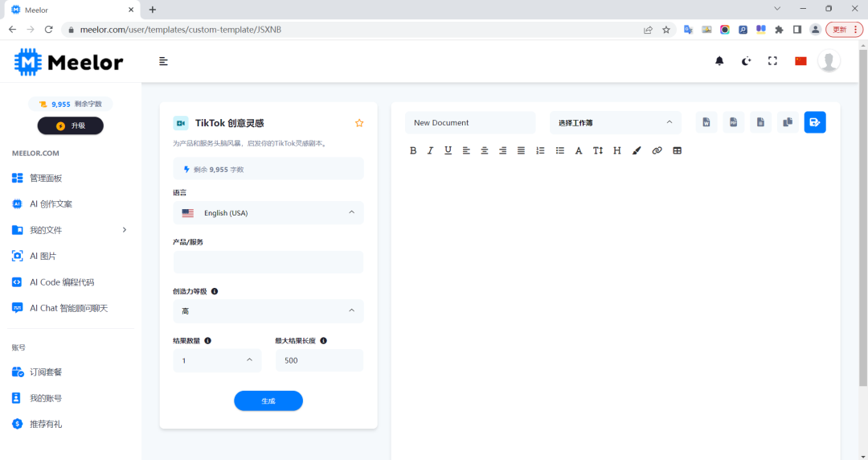
Task: Copy the document contents
Action: (788, 122)
